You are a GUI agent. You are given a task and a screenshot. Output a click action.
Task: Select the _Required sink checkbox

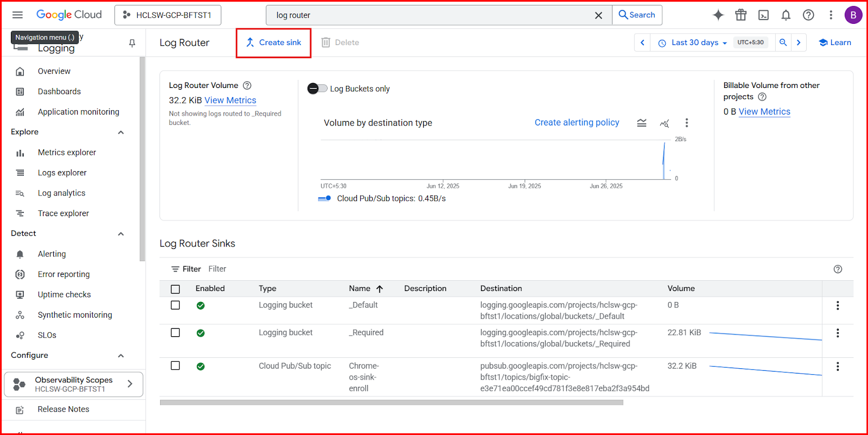[175, 332]
